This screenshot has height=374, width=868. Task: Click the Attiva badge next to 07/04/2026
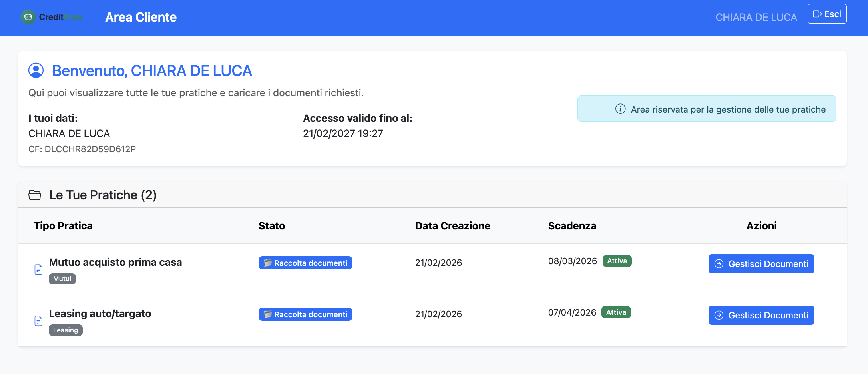click(x=616, y=312)
